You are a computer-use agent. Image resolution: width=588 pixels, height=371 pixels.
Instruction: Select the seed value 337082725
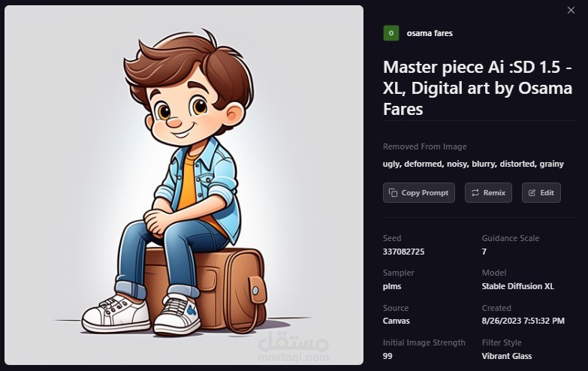point(403,252)
